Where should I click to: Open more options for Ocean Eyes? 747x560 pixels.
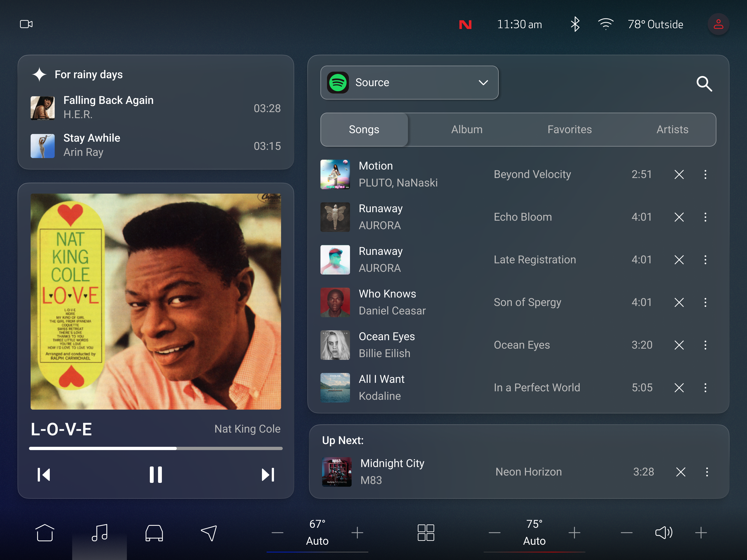[x=705, y=345]
